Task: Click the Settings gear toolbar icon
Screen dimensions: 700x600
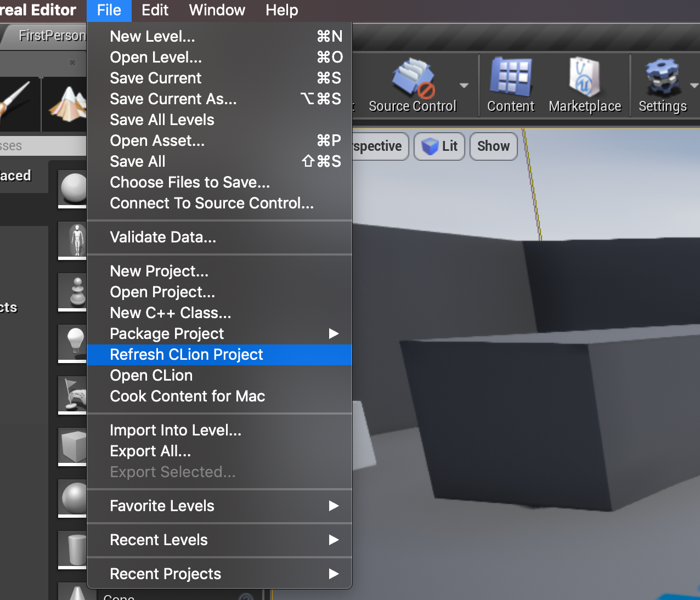Action: [662, 86]
